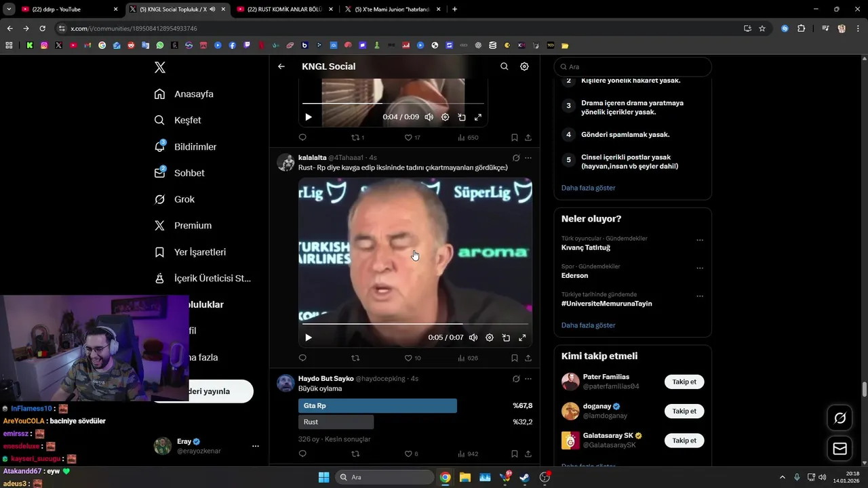Open Eray account menu dots
This screenshot has width=868, height=488.
coord(256,446)
